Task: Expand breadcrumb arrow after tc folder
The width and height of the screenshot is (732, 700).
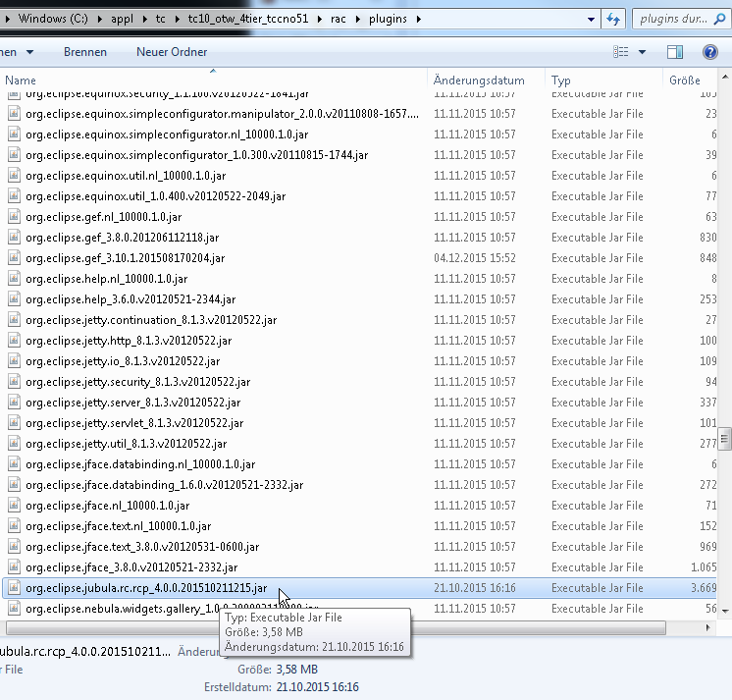Action: tap(177, 20)
